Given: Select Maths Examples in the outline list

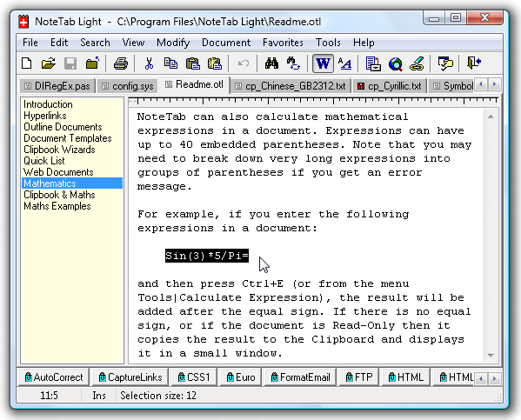Looking at the screenshot, I should (x=57, y=206).
